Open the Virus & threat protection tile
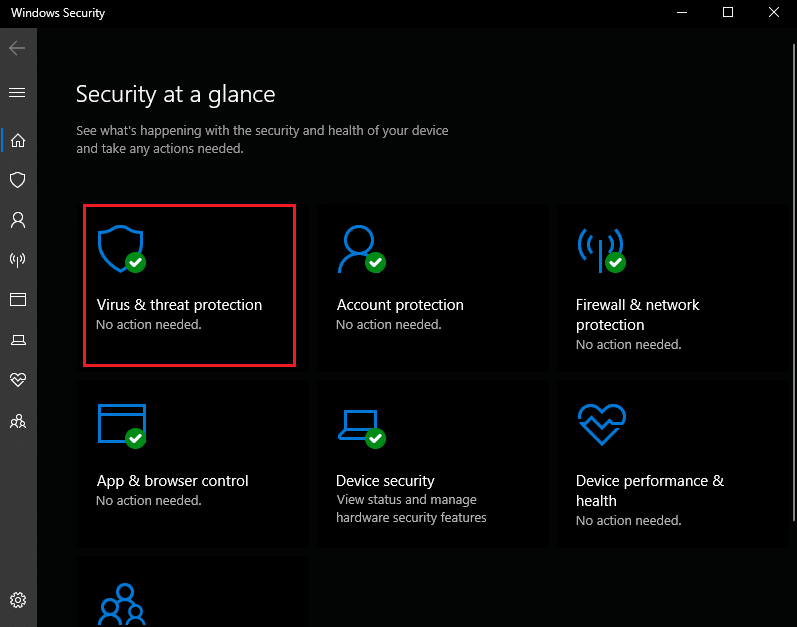This screenshot has width=797, height=627. coord(189,285)
